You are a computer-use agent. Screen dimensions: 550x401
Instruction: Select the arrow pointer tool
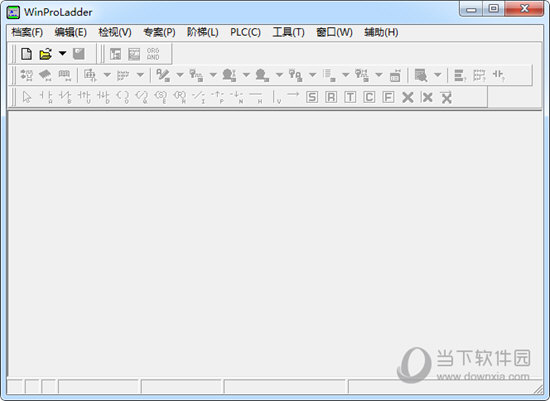(x=27, y=96)
